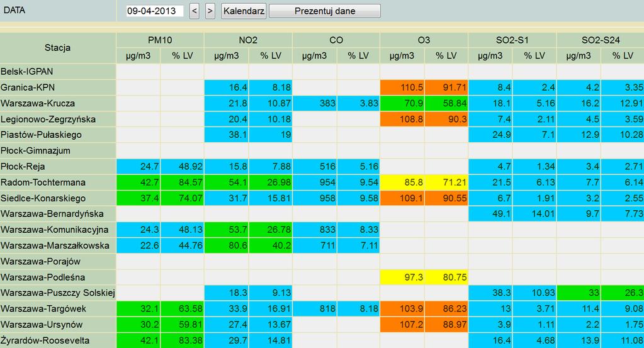This screenshot has height=348, width=644.
Task: Click the Warszawa-Ursynów station name
Action: coord(42,325)
